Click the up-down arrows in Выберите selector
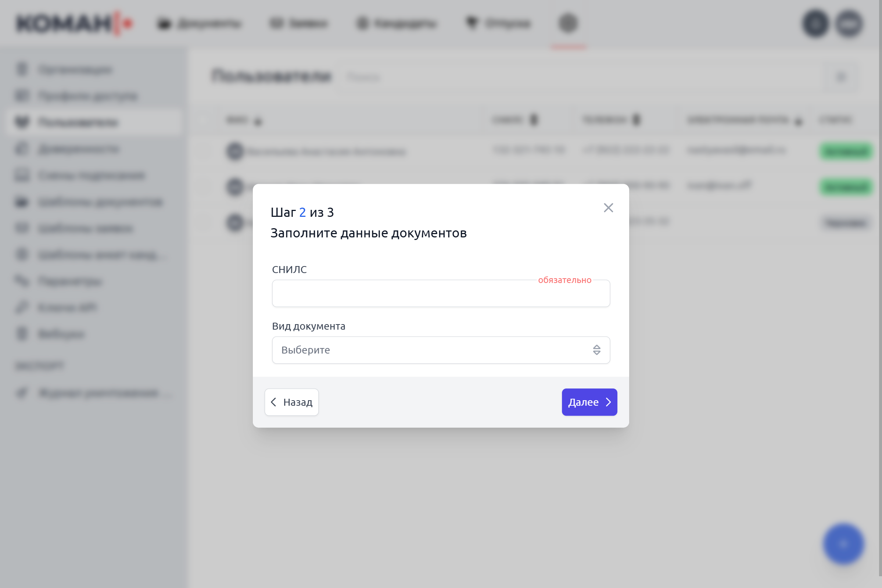Screen dimensions: 882x588 click(x=596, y=350)
